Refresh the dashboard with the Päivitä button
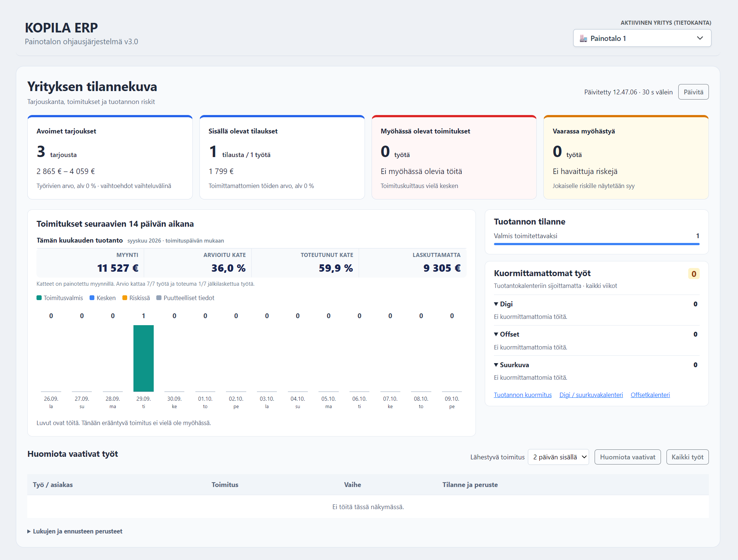 [693, 92]
